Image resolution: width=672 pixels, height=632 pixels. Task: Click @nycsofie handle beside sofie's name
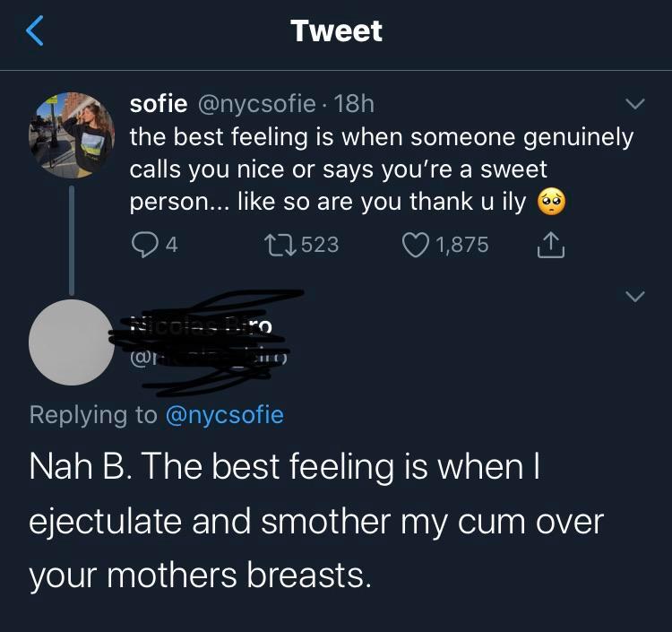254,105
